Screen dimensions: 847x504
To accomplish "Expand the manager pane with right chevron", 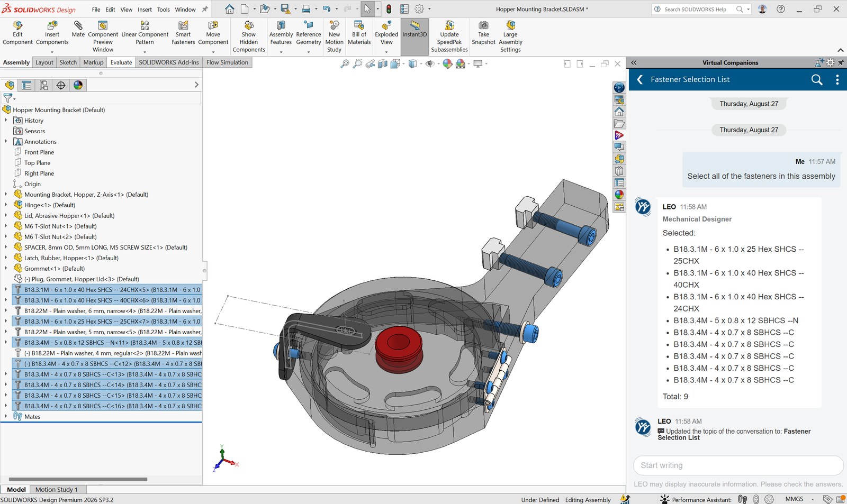I will pos(196,85).
